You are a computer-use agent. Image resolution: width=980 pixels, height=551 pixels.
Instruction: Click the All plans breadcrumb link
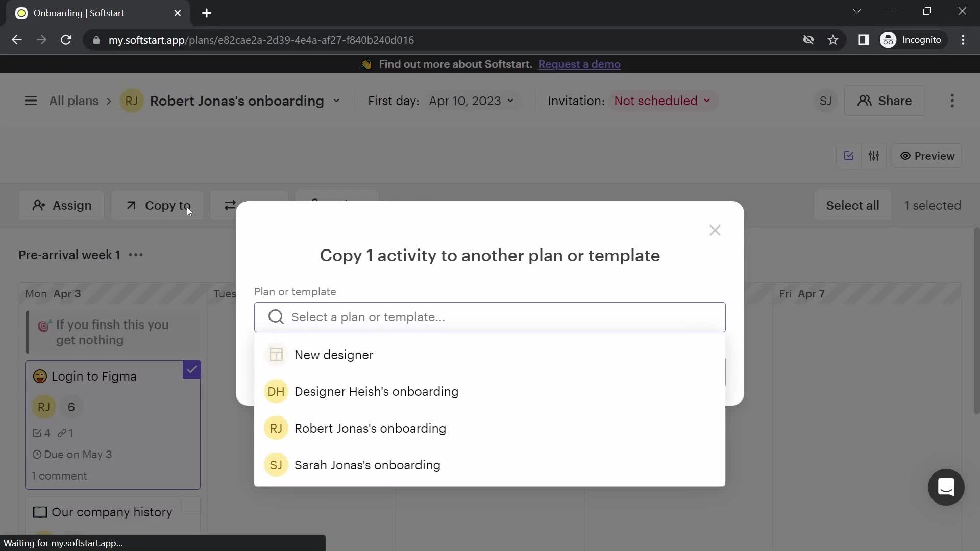tap(74, 101)
